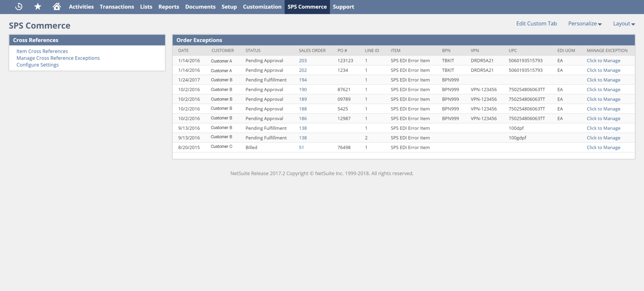Click to Manage exception for order 190

click(x=603, y=89)
